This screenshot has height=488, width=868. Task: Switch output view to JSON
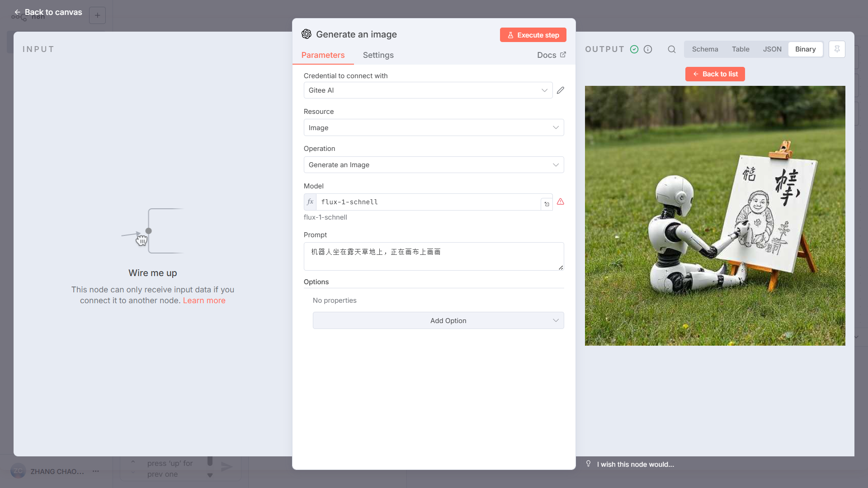772,49
